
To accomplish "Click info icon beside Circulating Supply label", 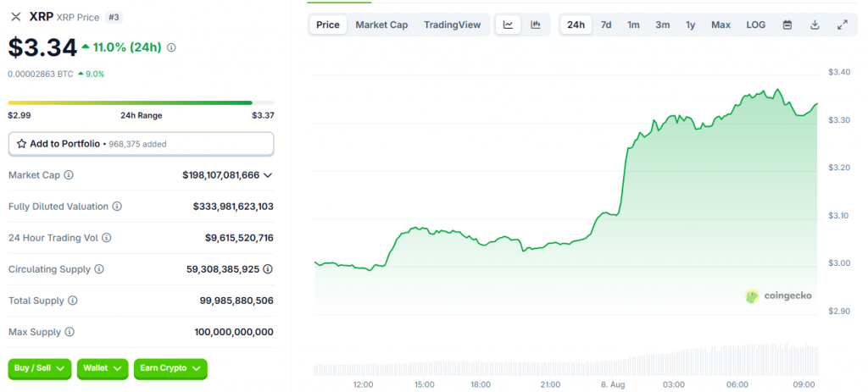I will [x=99, y=269].
